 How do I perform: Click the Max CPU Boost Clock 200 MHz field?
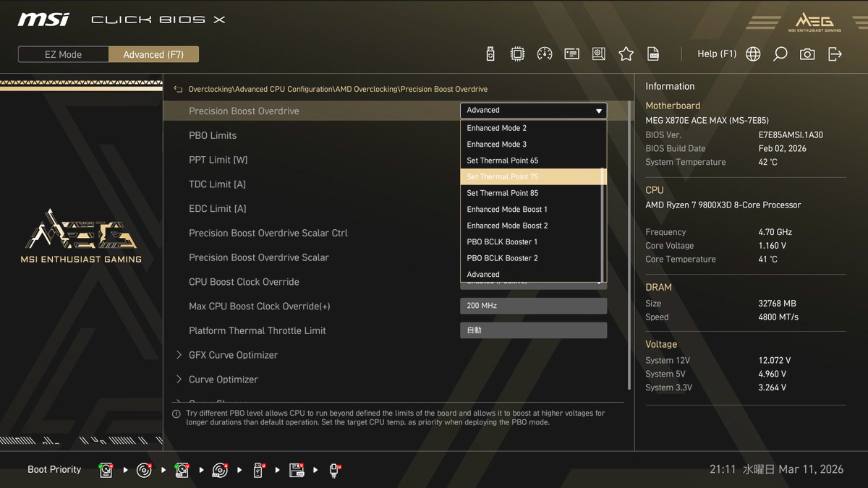point(533,306)
